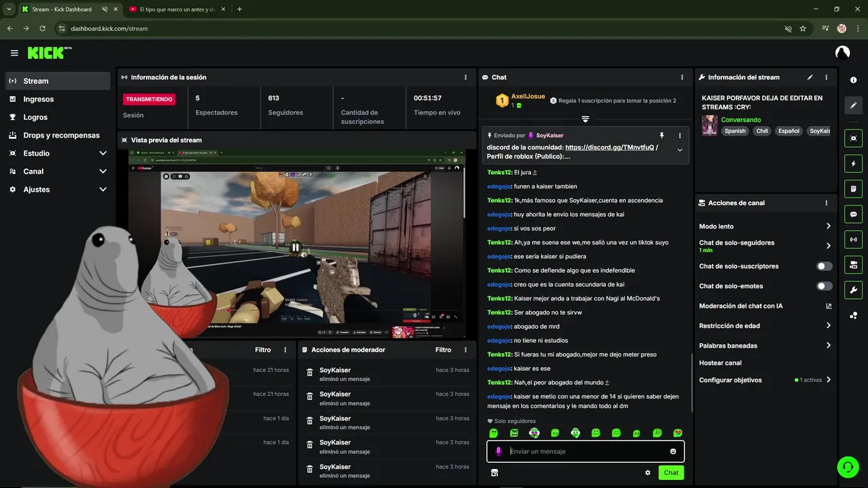868x488 pixels.
Task: Click the chat panel scrollbar
Action: pos(691,381)
